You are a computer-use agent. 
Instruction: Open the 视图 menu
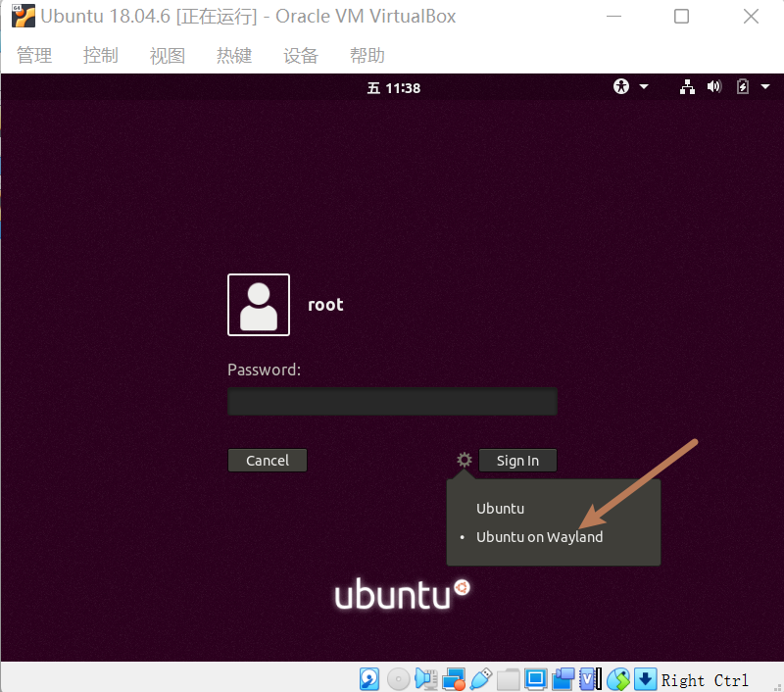pyautogui.click(x=168, y=55)
